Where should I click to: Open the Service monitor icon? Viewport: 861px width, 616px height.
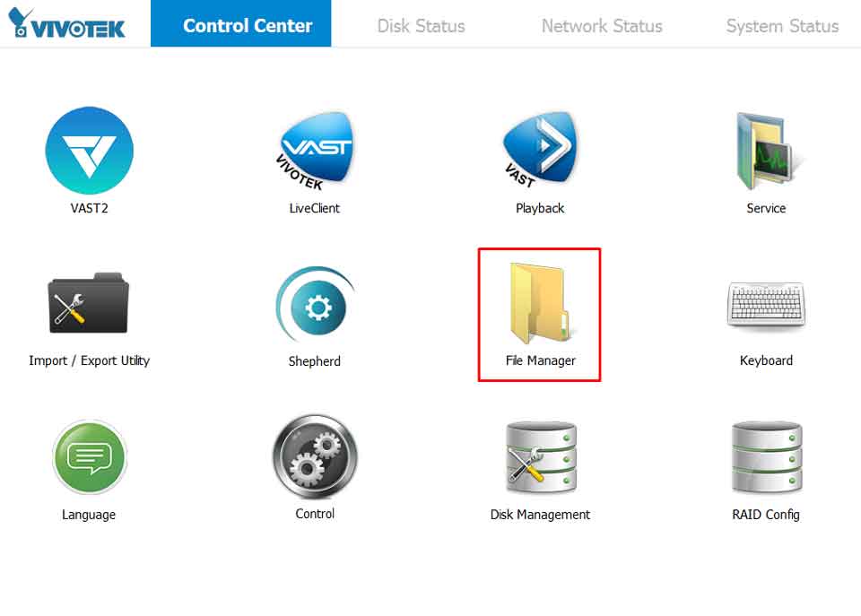click(x=765, y=151)
